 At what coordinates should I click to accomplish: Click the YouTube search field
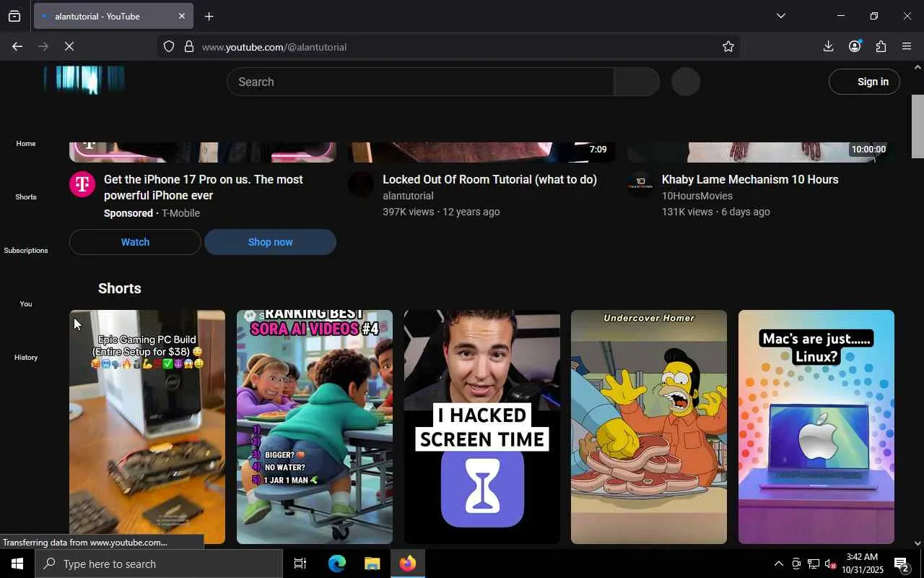420,82
